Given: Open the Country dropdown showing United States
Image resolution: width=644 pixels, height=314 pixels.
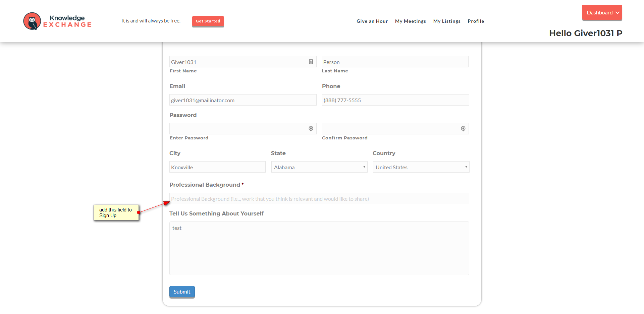Looking at the screenshot, I should pyautogui.click(x=421, y=167).
